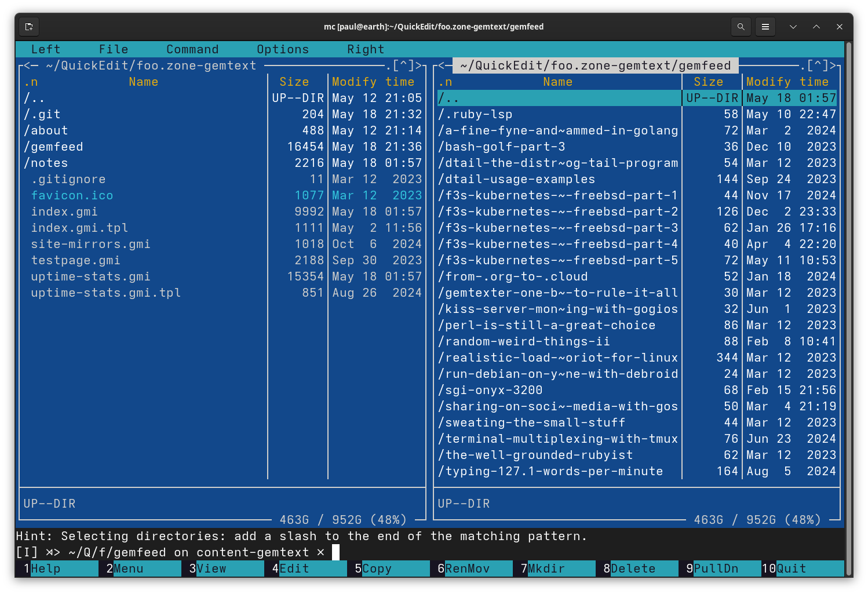Screen dimensions: 868x594
Task: Select the highlighted /.. parent directory in right panel
Action: click(637, 98)
